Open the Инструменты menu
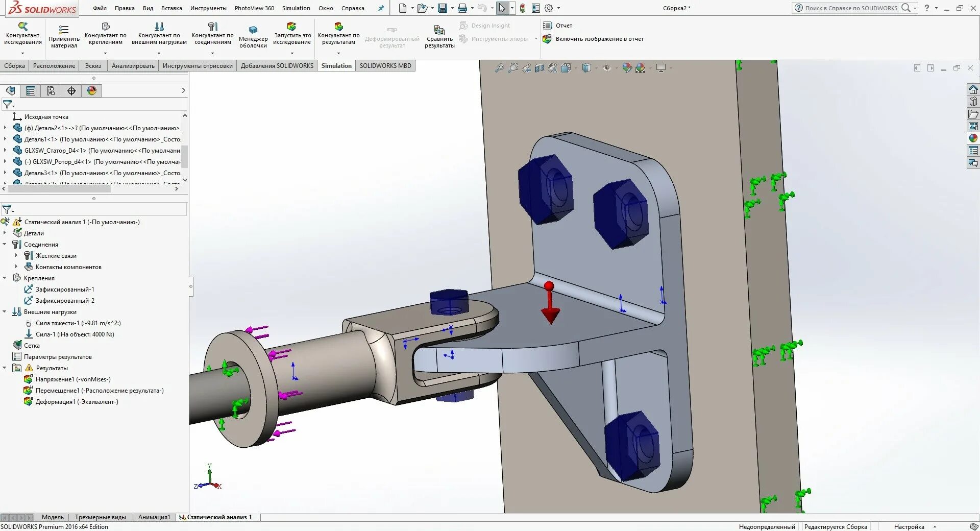 tap(208, 8)
